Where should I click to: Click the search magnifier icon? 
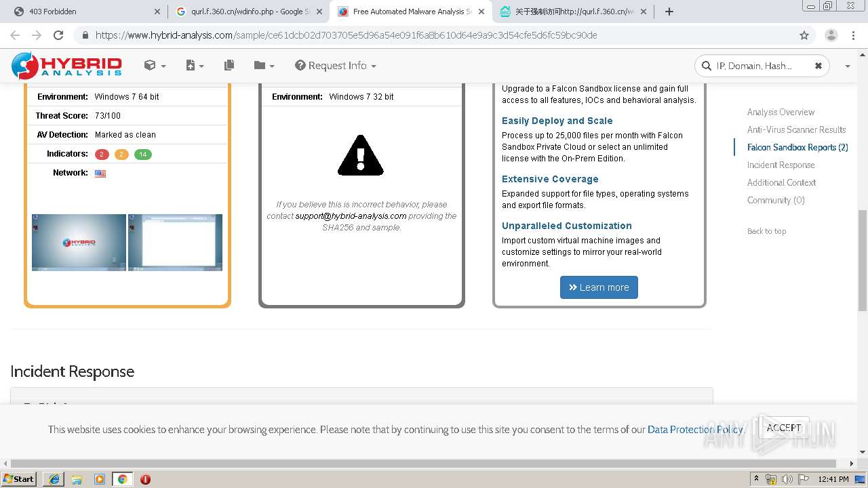707,66
